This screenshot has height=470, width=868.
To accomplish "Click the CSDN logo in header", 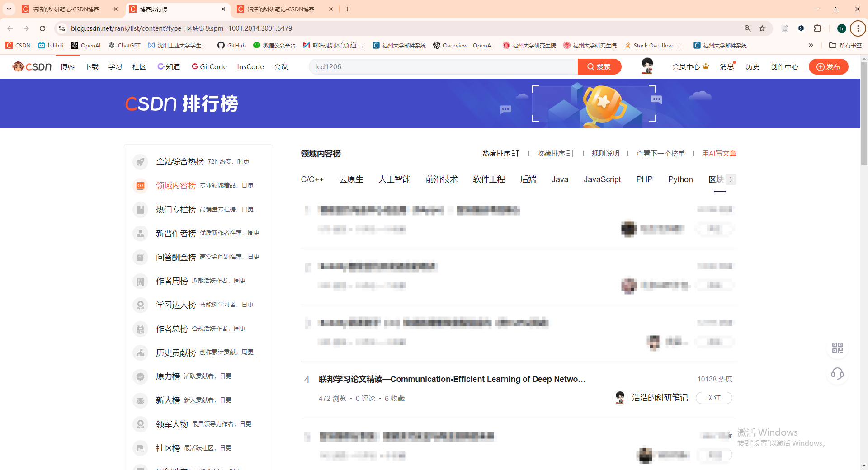I will [x=32, y=66].
